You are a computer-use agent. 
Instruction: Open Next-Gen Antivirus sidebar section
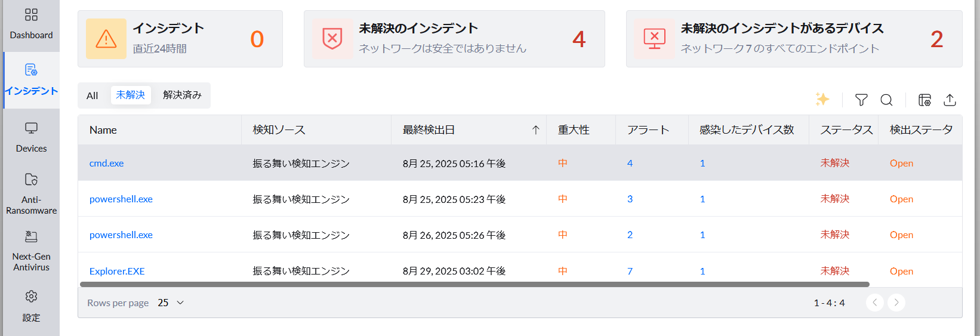tap(31, 251)
